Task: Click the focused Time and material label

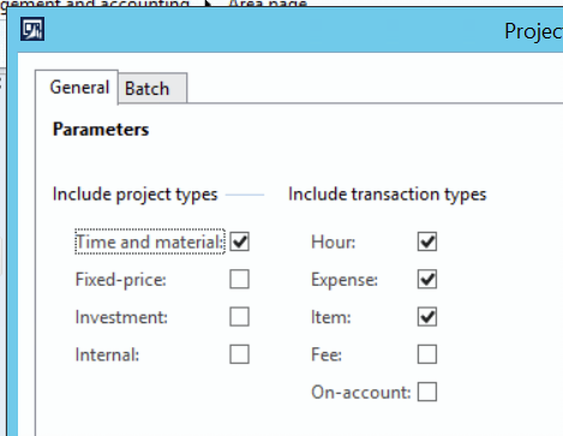Action: pos(150,242)
